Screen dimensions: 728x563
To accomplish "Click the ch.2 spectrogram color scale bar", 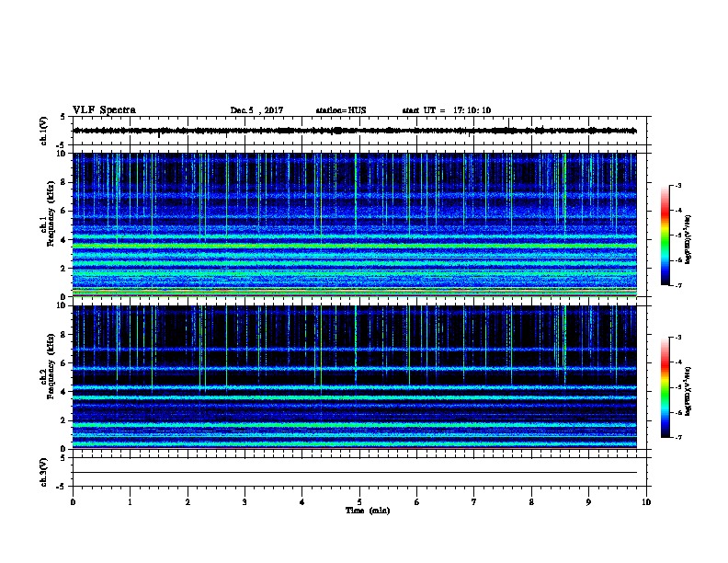I will (665, 387).
